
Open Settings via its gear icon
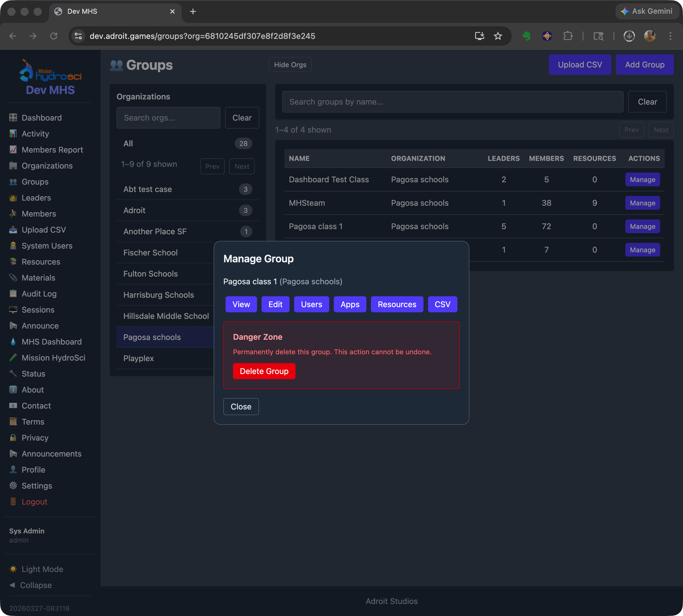point(13,486)
